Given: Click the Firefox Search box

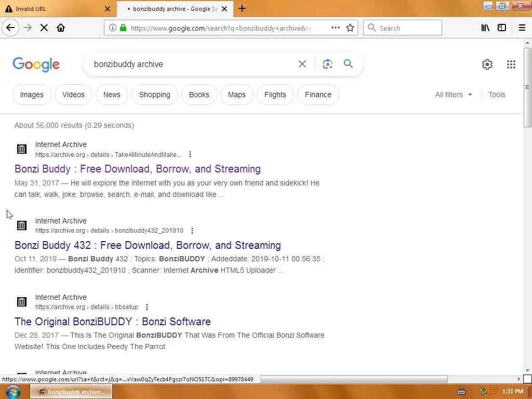Looking at the screenshot, I should click(403, 28).
